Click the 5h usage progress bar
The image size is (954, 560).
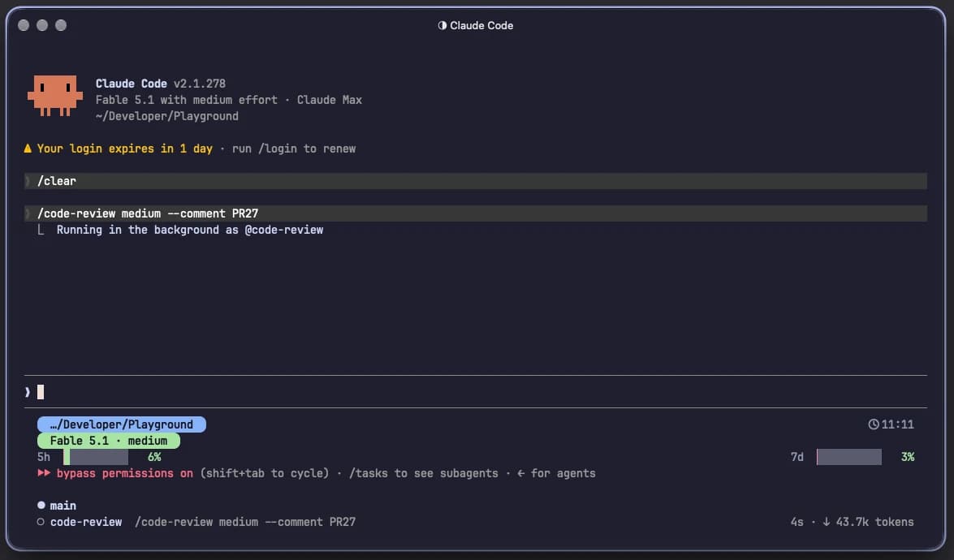click(96, 457)
